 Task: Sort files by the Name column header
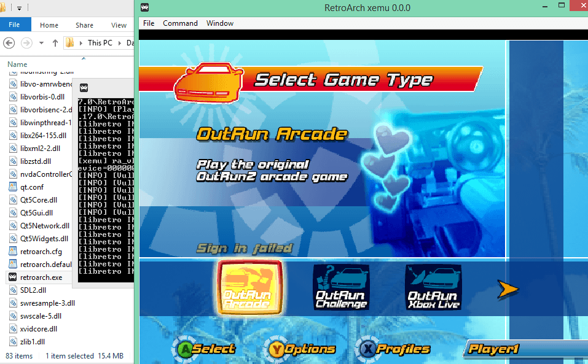point(17,64)
